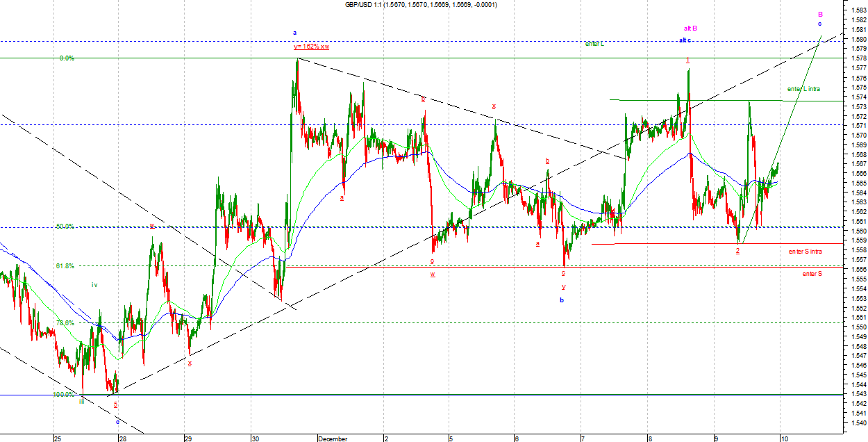Click the 61.8% Fibonacci level label

click(65, 266)
